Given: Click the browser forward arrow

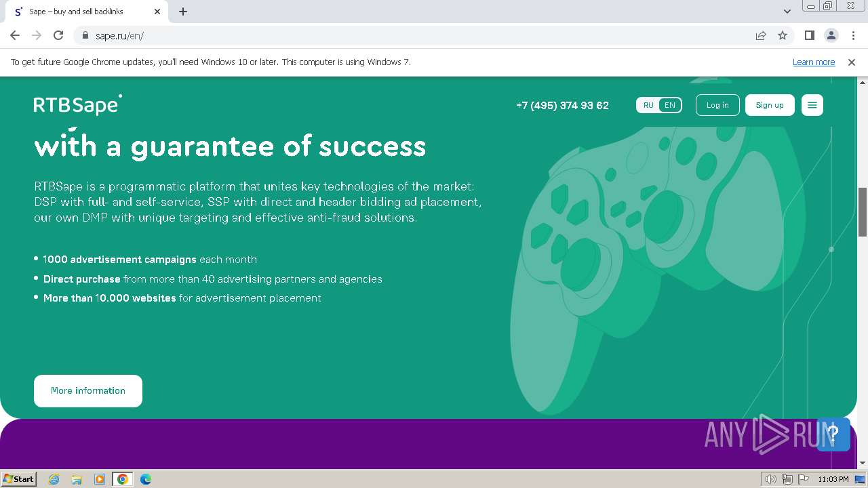Looking at the screenshot, I should point(37,35).
